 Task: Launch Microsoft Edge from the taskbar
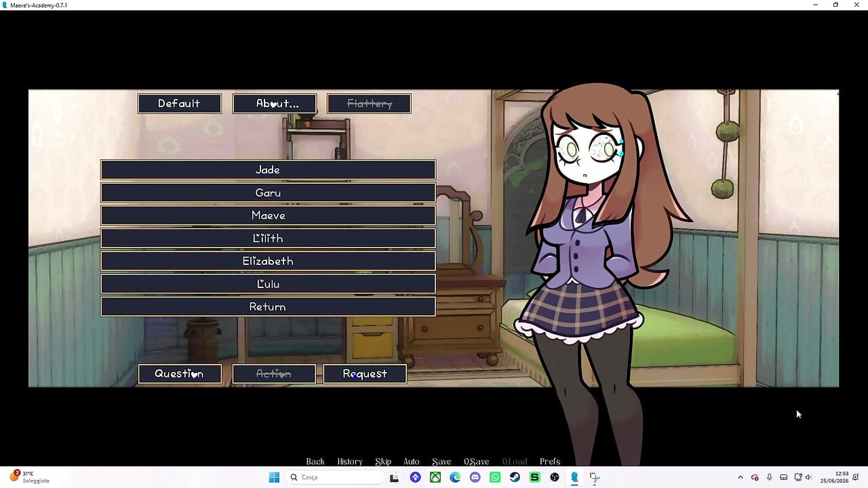(455, 477)
